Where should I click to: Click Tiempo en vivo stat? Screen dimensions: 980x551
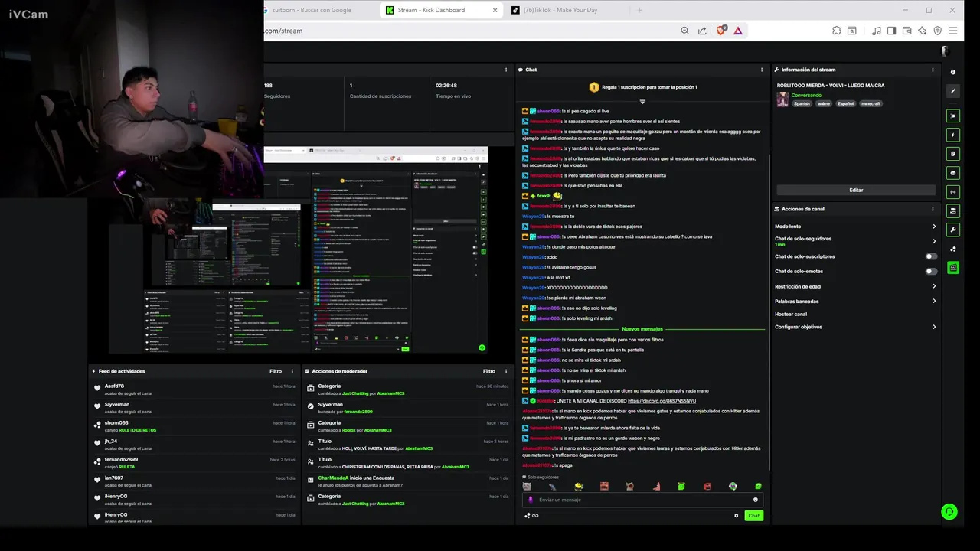pyautogui.click(x=452, y=96)
